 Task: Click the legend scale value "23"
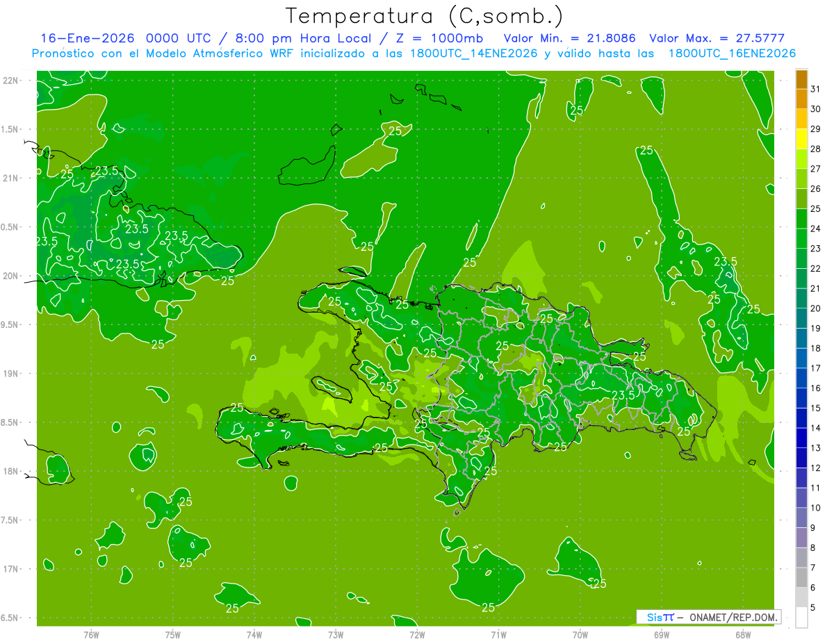pyautogui.click(x=816, y=249)
